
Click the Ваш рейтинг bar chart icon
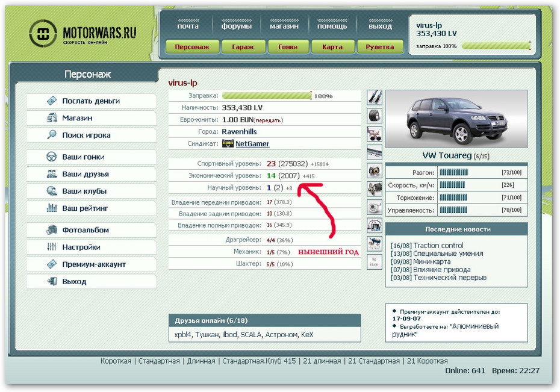52,208
